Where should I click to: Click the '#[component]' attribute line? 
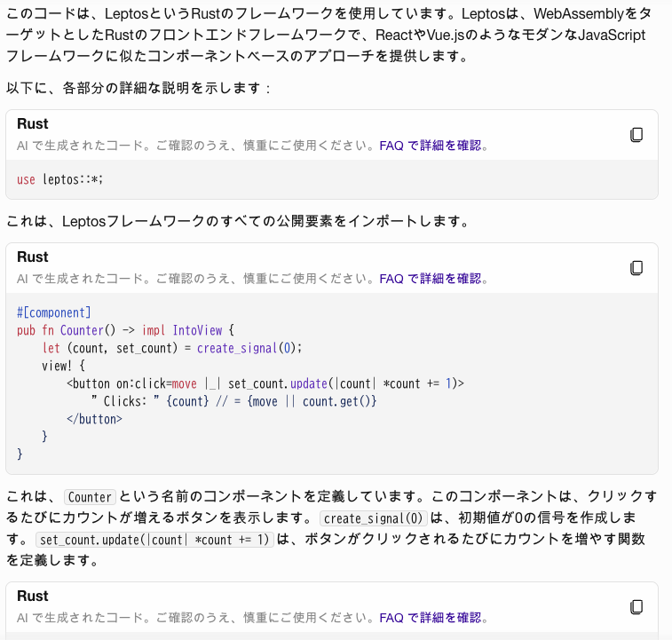pyautogui.click(x=54, y=313)
